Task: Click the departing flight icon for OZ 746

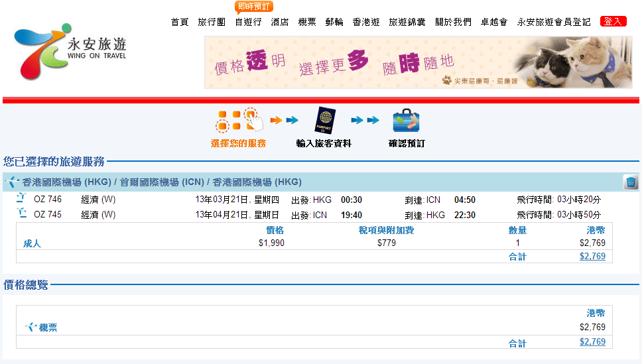Action: [21, 199]
